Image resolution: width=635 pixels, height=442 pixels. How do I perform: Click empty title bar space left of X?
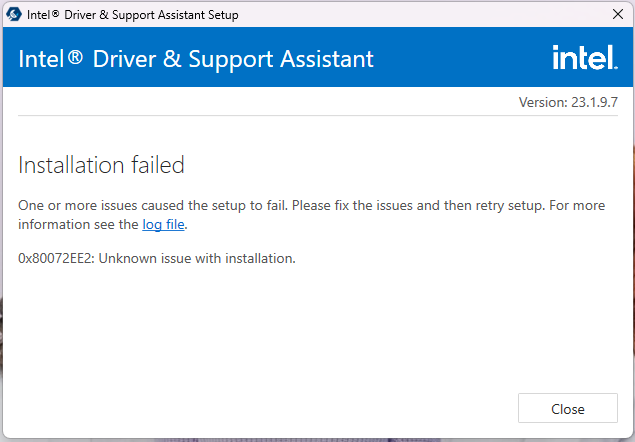coord(450,15)
